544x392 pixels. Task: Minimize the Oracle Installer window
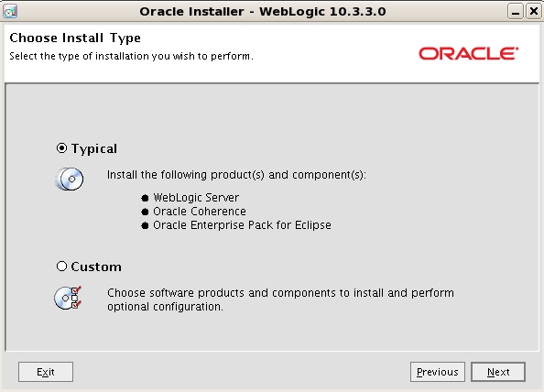[x=516, y=11]
